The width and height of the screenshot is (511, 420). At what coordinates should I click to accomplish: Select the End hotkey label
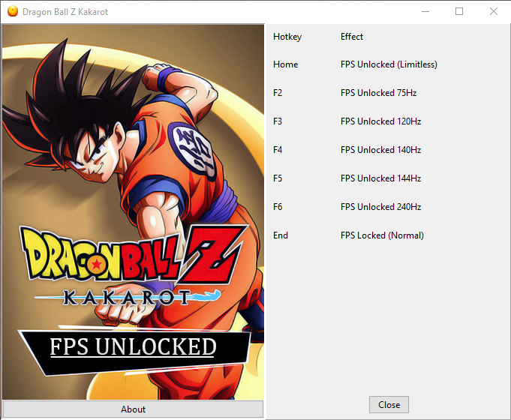[x=281, y=235]
